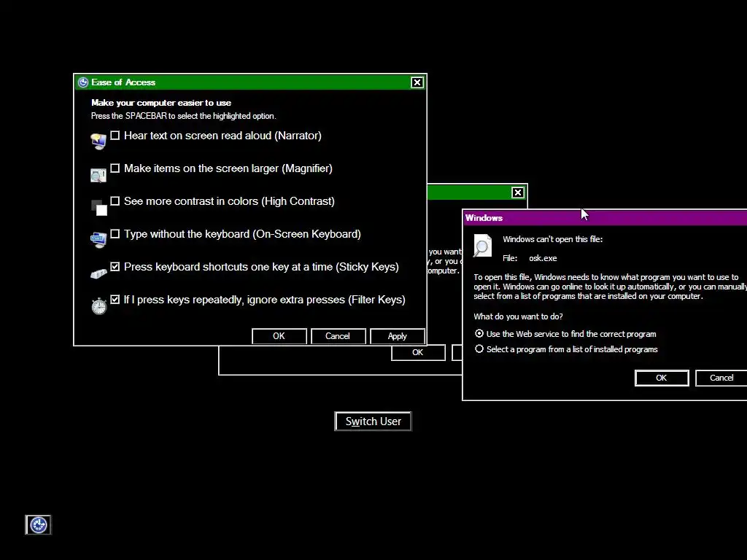Enable the Magnifier checkbox

[x=115, y=168]
